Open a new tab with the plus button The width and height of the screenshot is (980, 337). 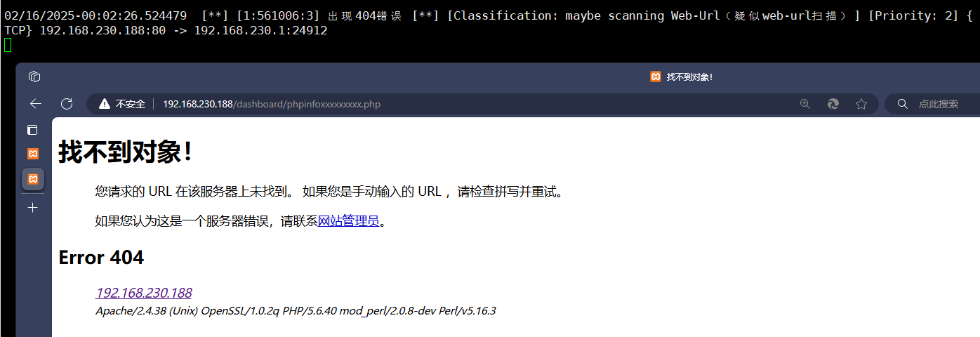(32, 208)
